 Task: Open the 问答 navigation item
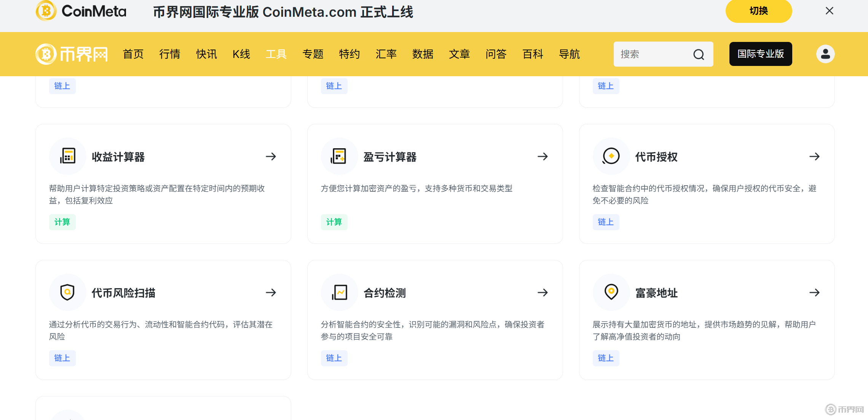[496, 54]
